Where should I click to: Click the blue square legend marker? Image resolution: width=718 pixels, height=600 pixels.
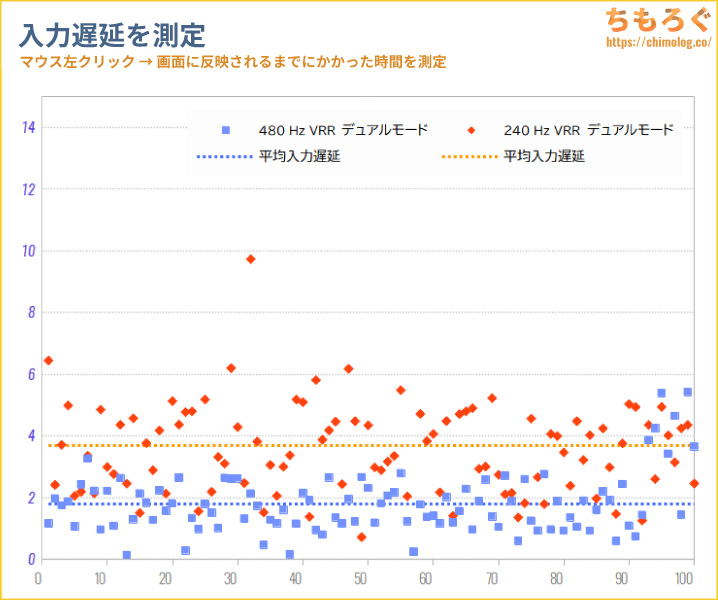click(x=225, y=130)
